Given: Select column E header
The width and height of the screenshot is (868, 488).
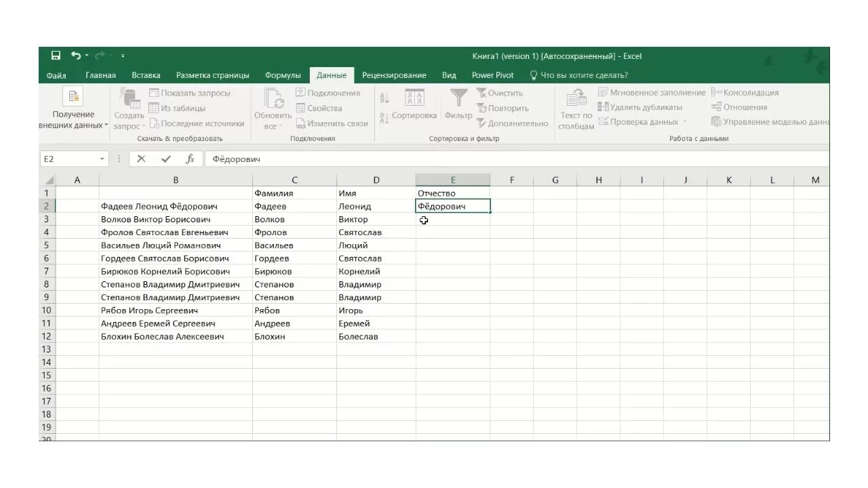Looking at the screenshot, I should click(453, 180).
